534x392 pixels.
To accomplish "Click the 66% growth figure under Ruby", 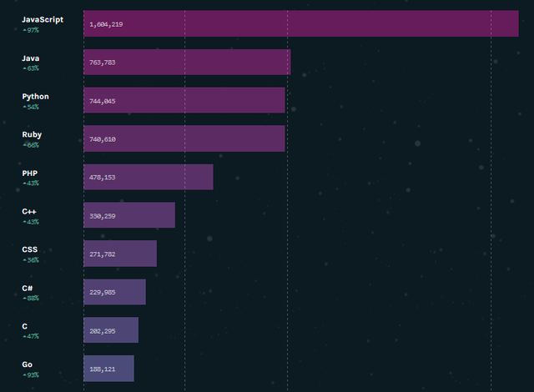I will click(31, 145).
